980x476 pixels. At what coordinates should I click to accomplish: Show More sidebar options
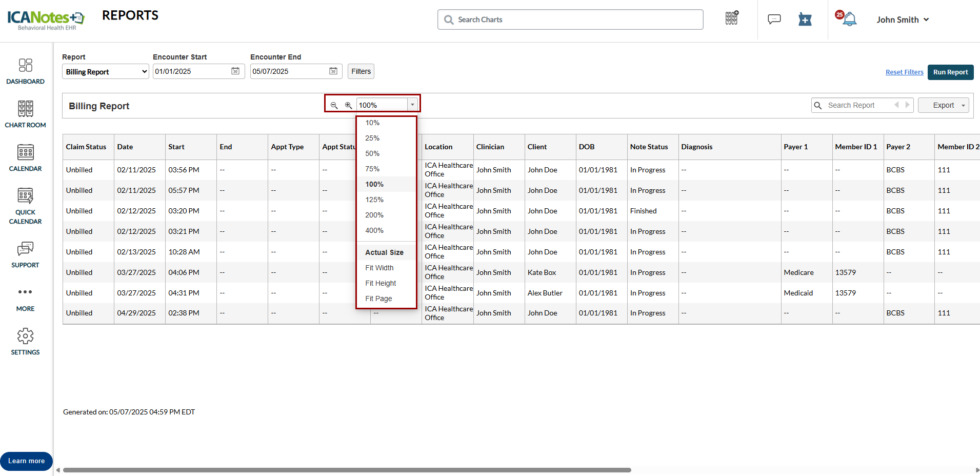click(x=25, y=299)
